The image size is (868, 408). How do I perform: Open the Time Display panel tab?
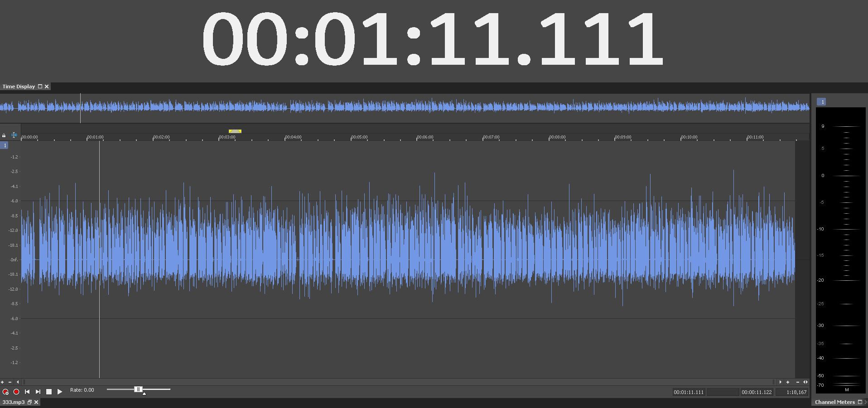[x=19, y=86]
